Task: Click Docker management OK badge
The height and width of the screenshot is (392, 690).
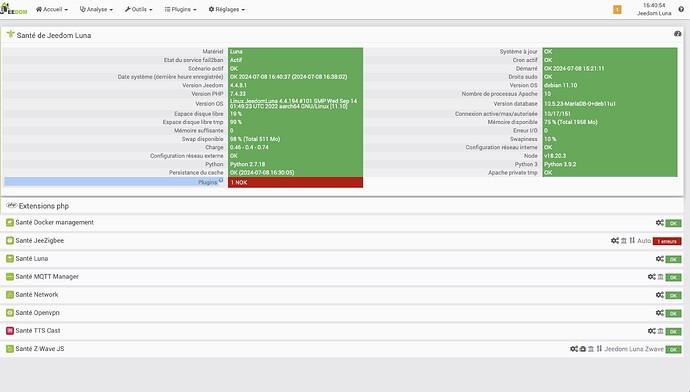Action: [673, 223]
